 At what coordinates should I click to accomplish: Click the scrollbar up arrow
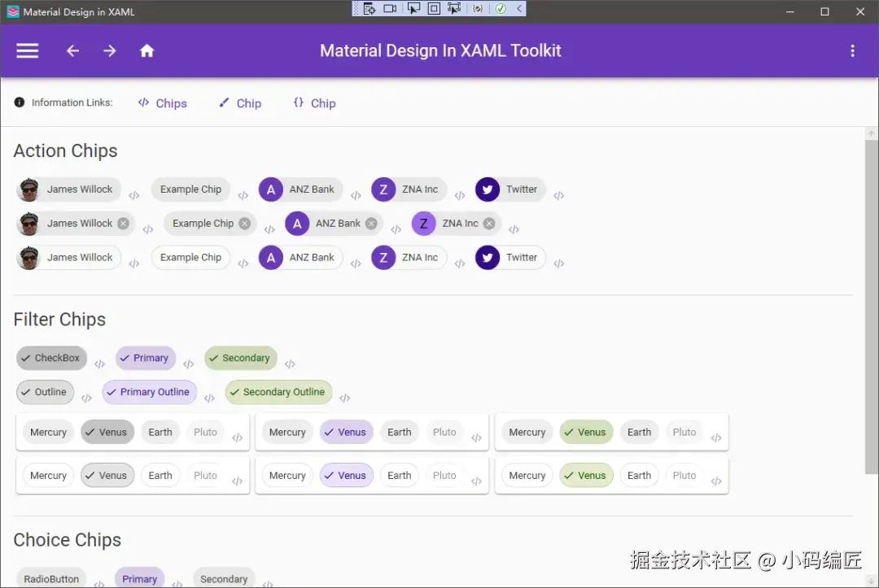(871, 133)
